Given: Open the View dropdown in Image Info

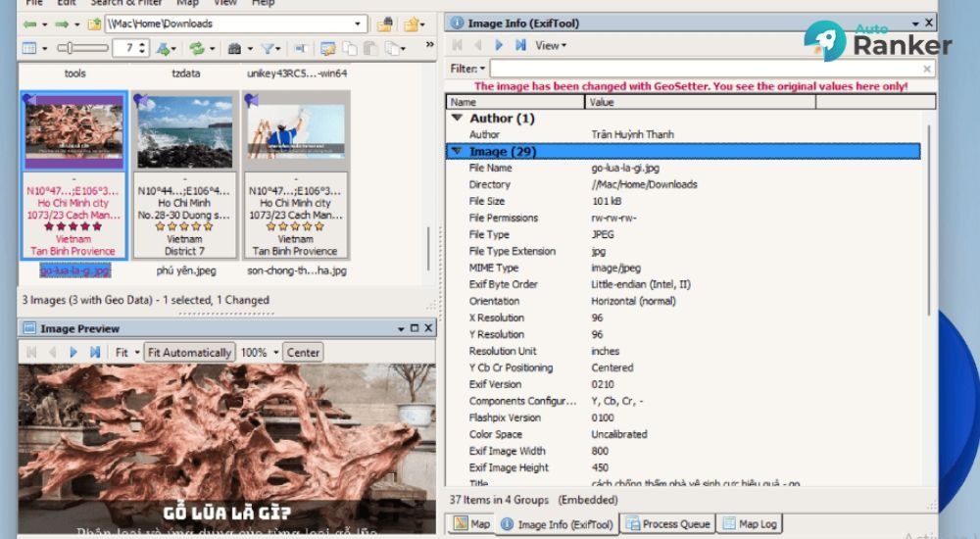Looking at the screenshot, I should [551, 45].
